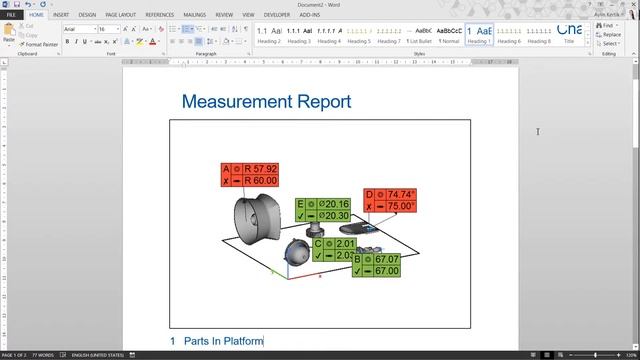Switch to Web Layout view

(x=560, y=355)
